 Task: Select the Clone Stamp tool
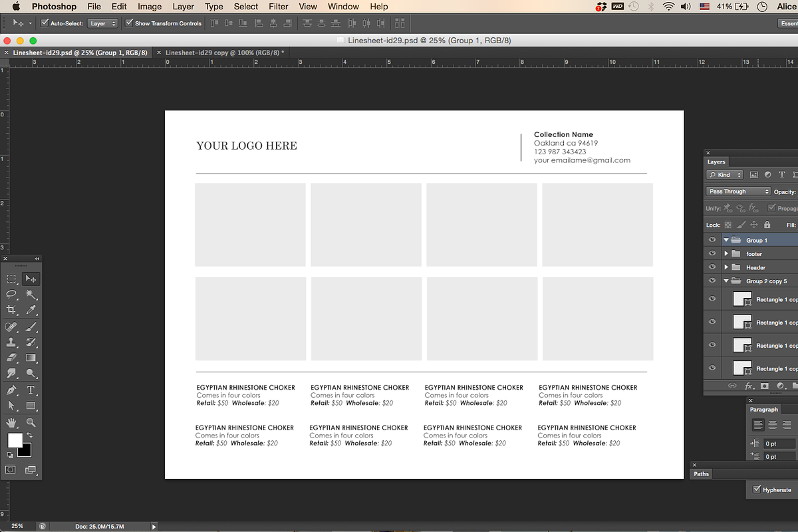click(11, 342)
